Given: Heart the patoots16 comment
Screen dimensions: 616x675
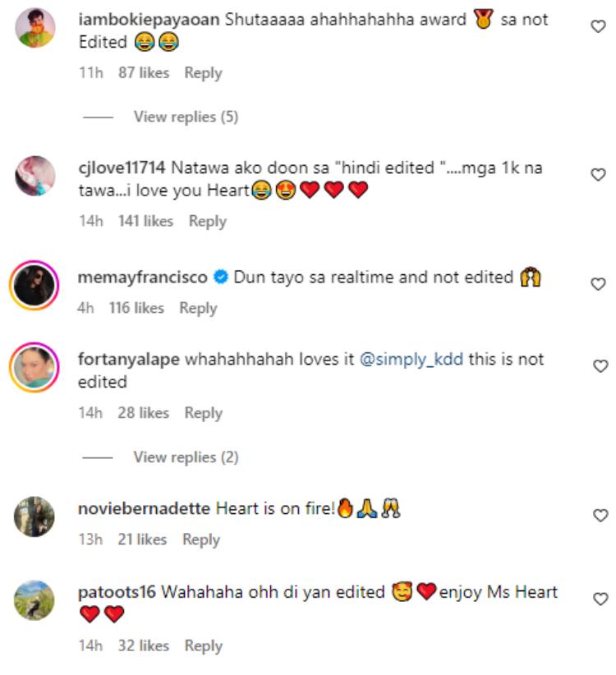Looking at the screenshot, I should [600, 599].
